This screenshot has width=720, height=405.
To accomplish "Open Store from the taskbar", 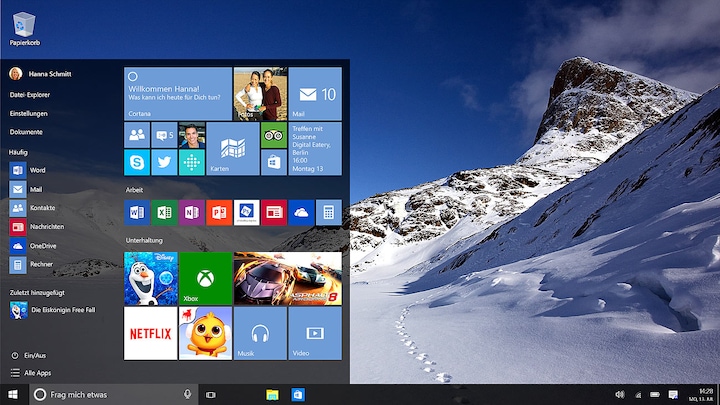I will 298,394.
